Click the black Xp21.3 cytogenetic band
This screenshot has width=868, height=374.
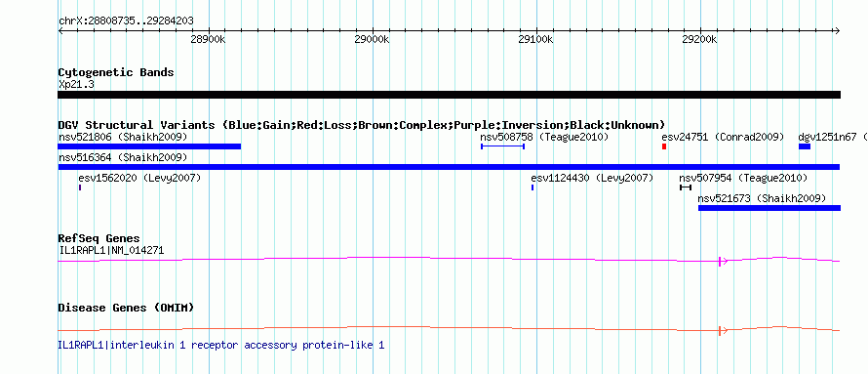pos(449,95)
